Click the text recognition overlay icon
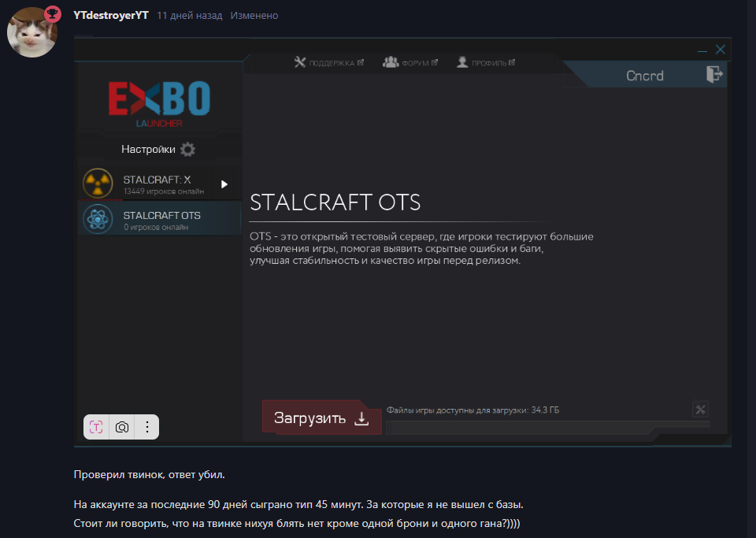Screen dimensions: 756x538 point(96,427)
